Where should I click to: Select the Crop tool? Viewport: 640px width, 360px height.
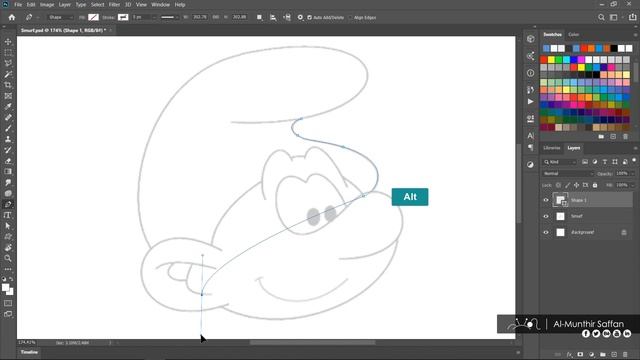tap(8, 85)
